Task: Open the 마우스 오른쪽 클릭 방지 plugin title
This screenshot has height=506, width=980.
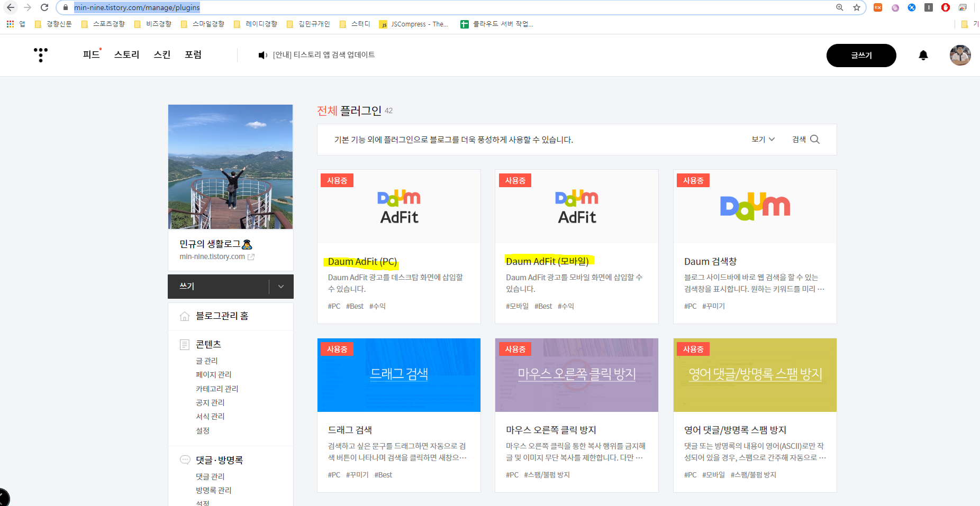Action: 551,430
